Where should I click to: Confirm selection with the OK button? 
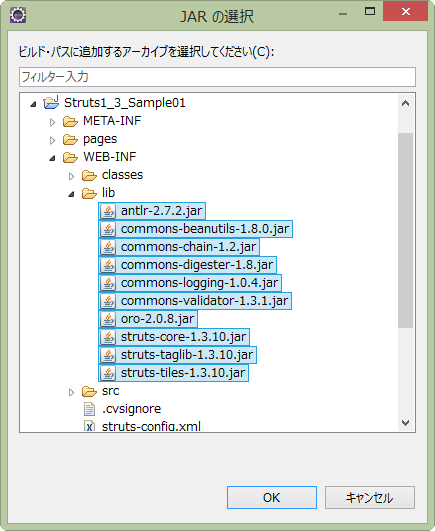click(272, 497)
